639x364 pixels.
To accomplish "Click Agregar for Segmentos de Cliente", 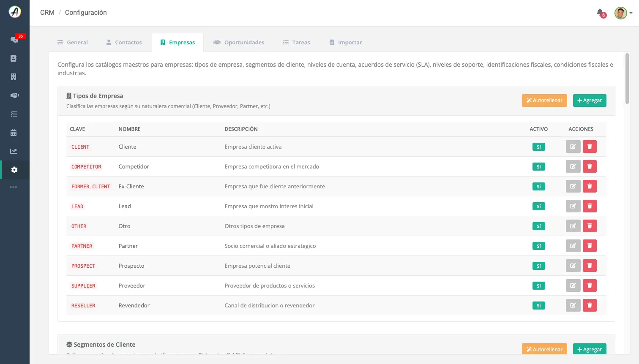I will pyautogui.click(x=590, y=349).
